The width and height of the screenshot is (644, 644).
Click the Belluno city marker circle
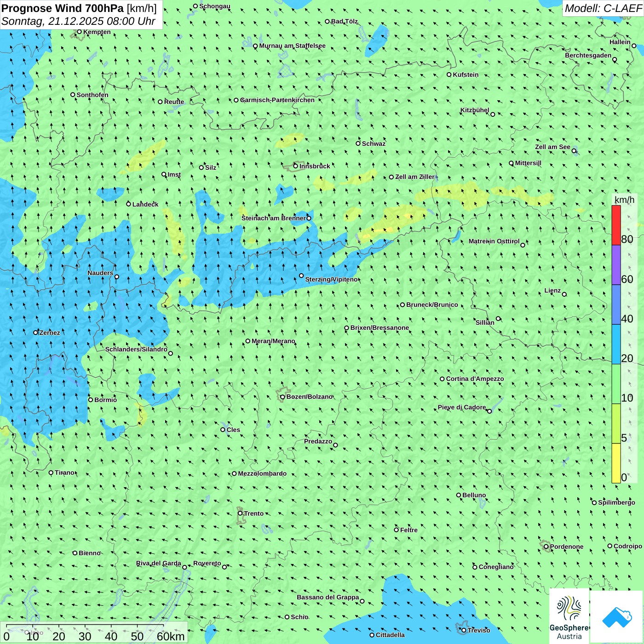coord(459,495)
